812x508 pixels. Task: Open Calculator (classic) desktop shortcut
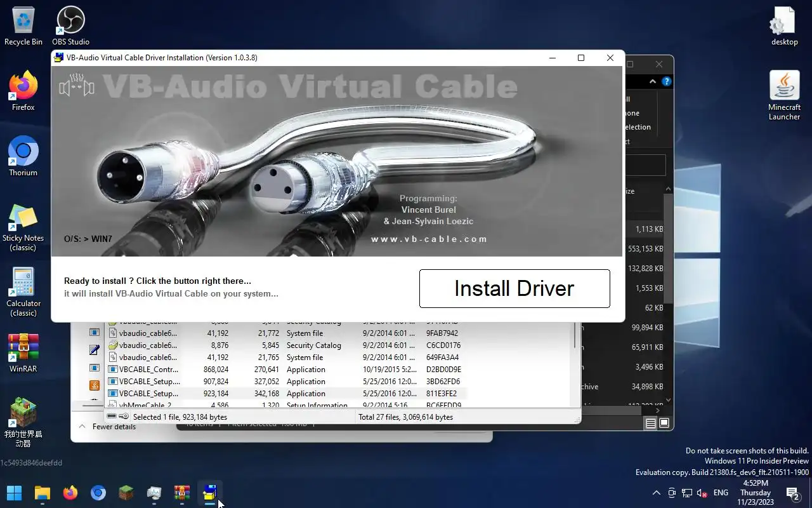point(23,293)
